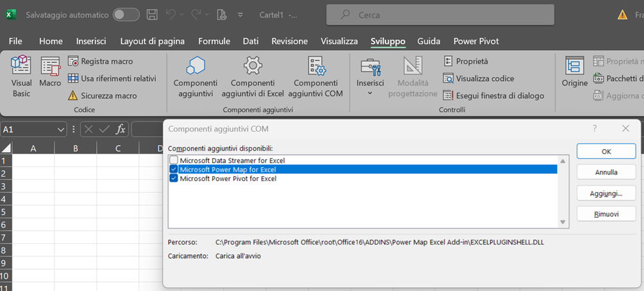Click Esegui finestra di dialogo
Image resolution: width=644 pixels, height=291 pixels.
tap(494, 96)
